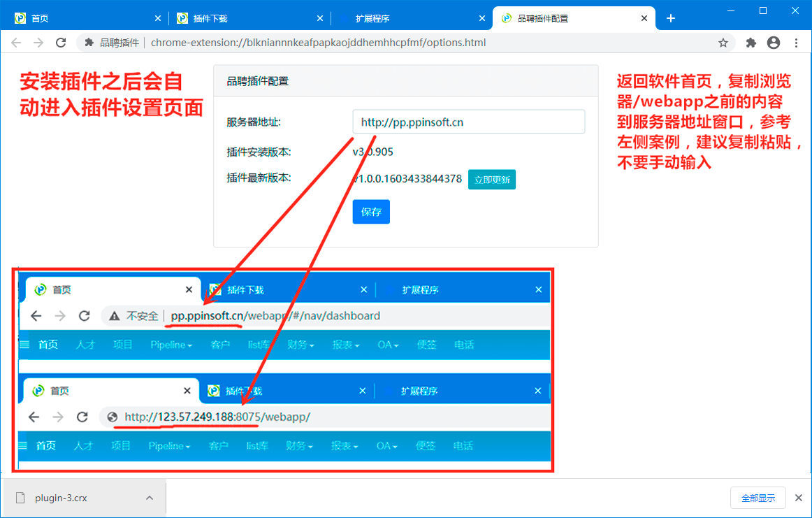Open Chrome's three-dot menu
The image size is (812, 518).
coord(796,43)
